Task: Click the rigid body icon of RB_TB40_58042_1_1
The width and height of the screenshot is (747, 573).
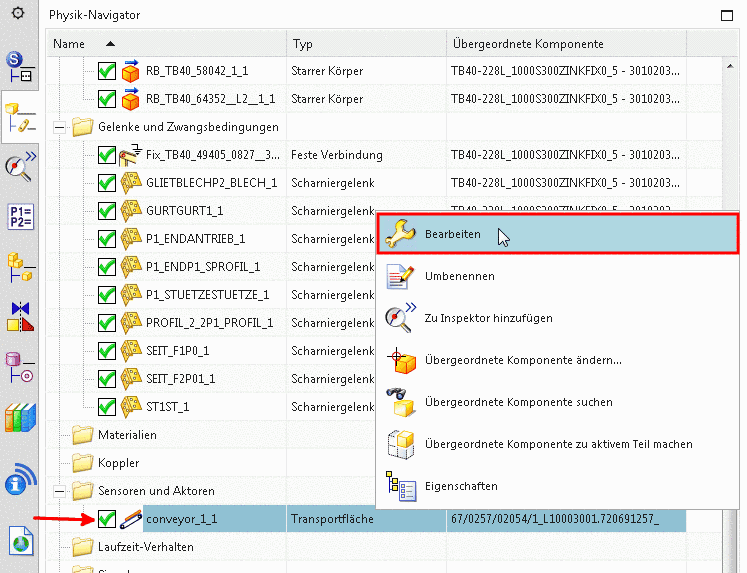Action: (130, 71)
